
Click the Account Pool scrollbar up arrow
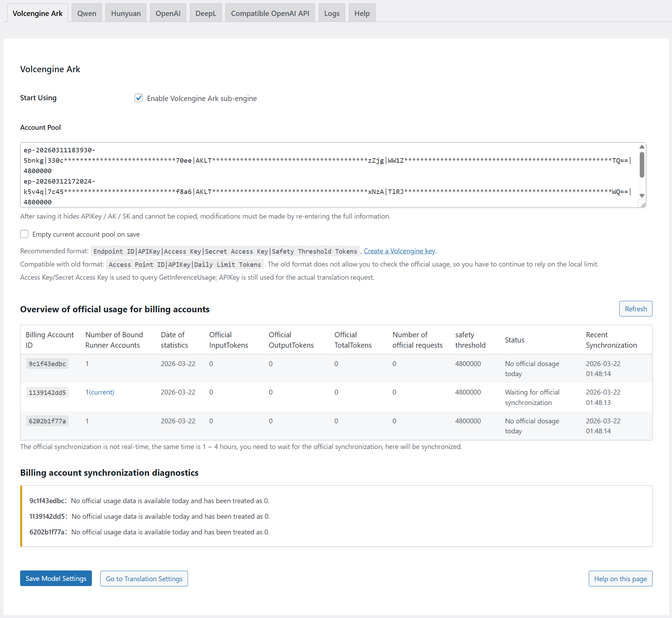(x=642, y=147)
